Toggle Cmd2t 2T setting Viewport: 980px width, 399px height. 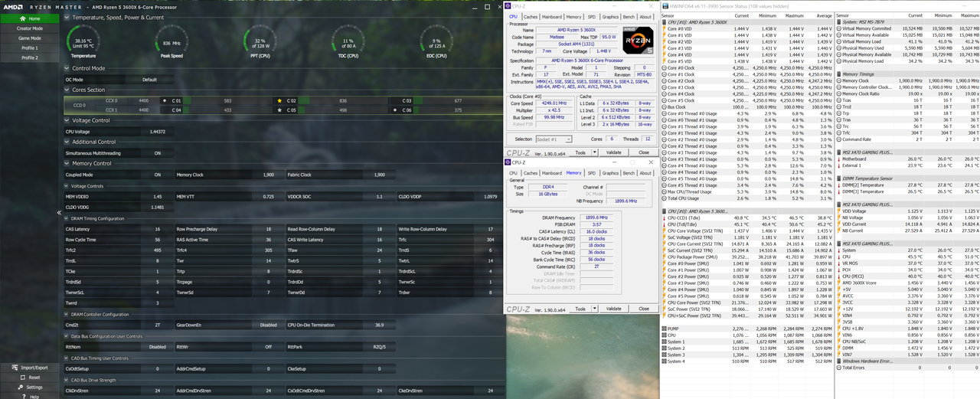158,325
